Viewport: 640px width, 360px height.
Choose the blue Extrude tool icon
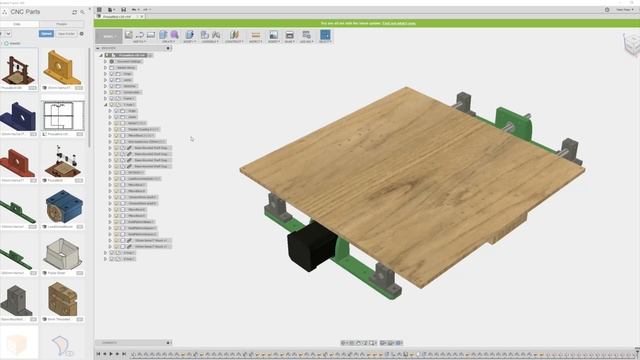163,35
